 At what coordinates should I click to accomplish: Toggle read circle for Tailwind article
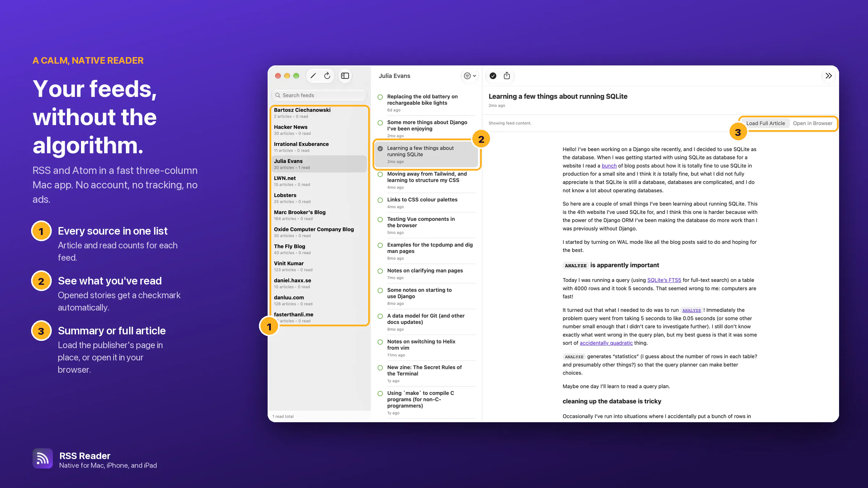(380, 174)
